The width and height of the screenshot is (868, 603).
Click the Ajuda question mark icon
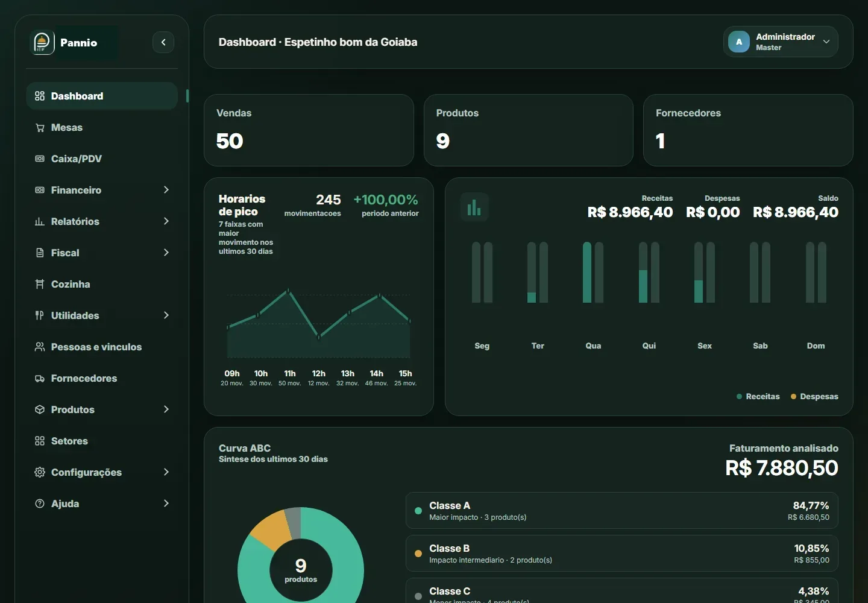pos(40,504)
